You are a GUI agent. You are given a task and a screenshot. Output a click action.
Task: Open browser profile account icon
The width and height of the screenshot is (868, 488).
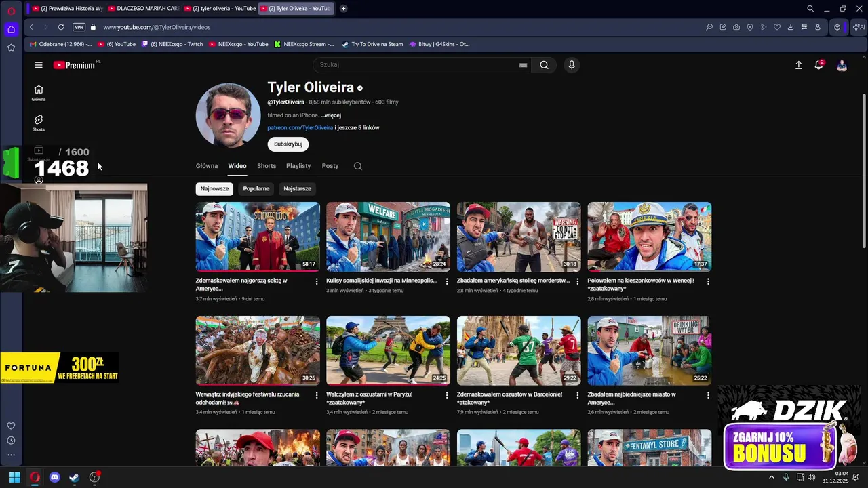coord(818,27)
